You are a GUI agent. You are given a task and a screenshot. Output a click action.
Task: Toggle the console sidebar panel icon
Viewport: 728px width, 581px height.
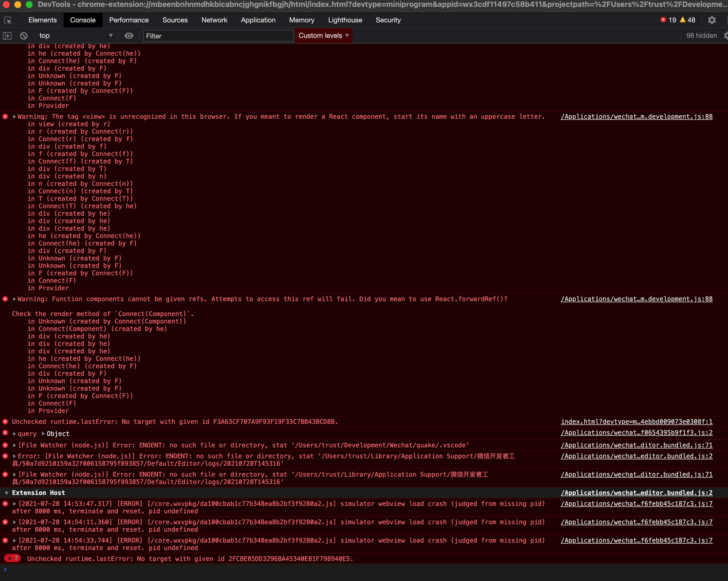coord(7,36)
